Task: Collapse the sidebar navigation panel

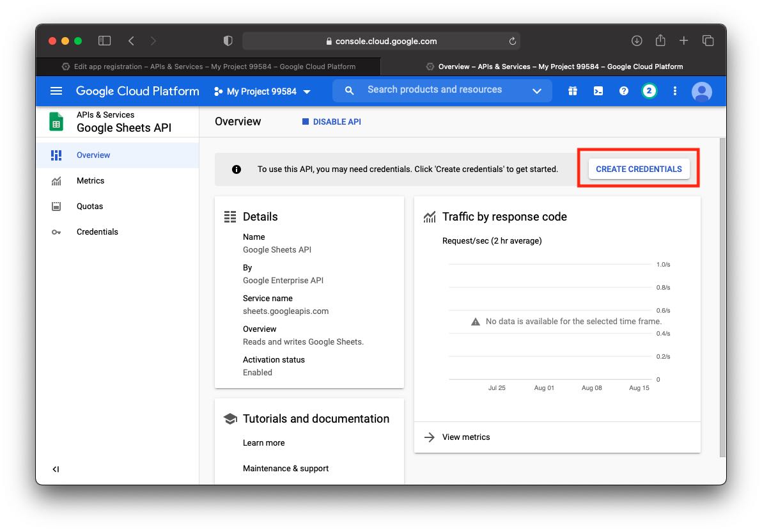Action: pos(56,469)
